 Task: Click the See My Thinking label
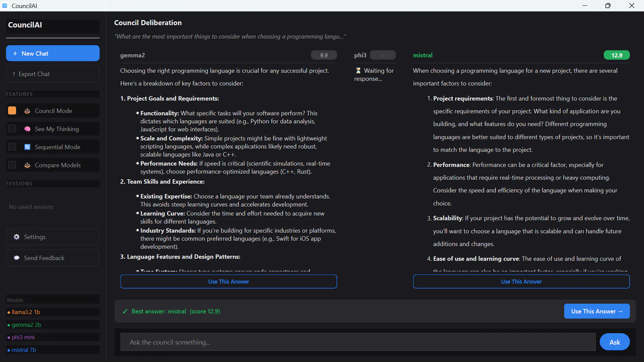[x=57, y=129]
